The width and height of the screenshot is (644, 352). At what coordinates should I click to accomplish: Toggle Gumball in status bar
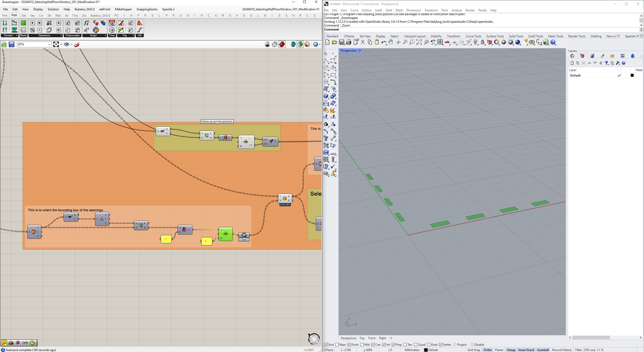coord(543,350)
